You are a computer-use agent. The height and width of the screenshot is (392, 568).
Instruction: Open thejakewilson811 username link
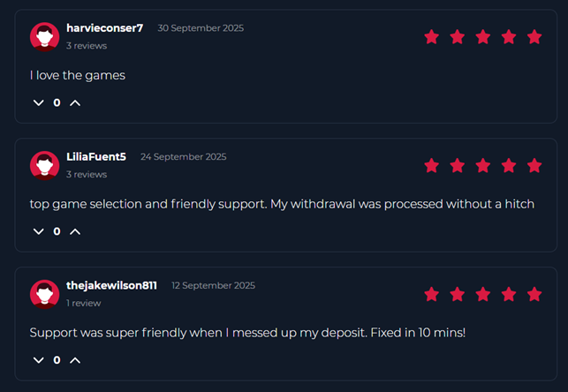coord(111,286)
